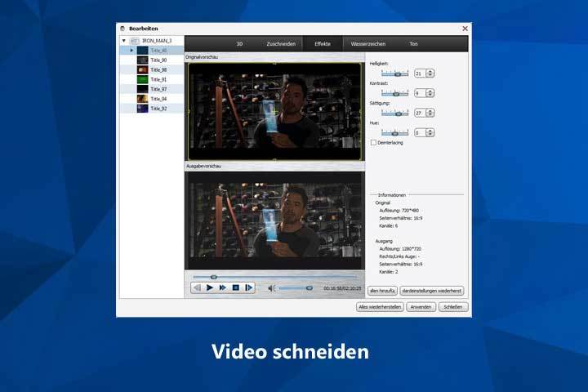The width and height of the screenshot is (588, 392).
Task: Click the original preview video frame
Action: pyautogui.click(x=274, y=111)
